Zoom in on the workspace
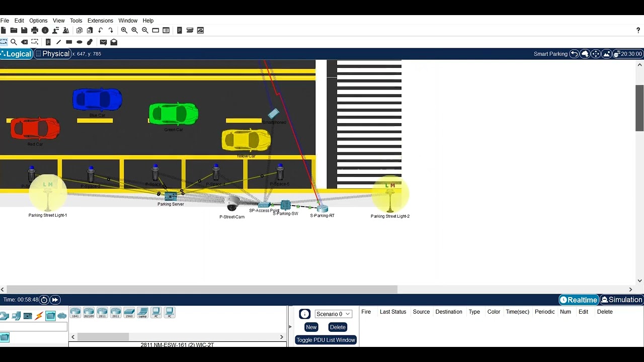This screenshot has height=362, width=644. (x=124, y=30)
